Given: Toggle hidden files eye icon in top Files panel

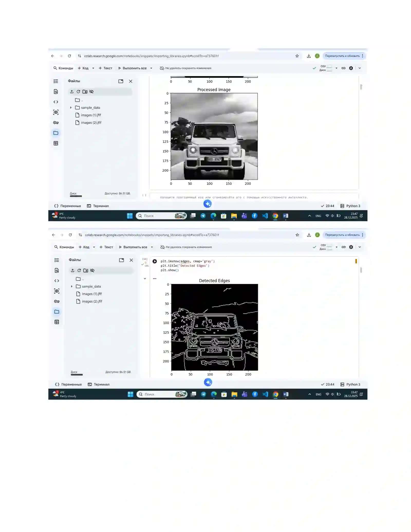Looking at the screenshot, I should 91,91.
